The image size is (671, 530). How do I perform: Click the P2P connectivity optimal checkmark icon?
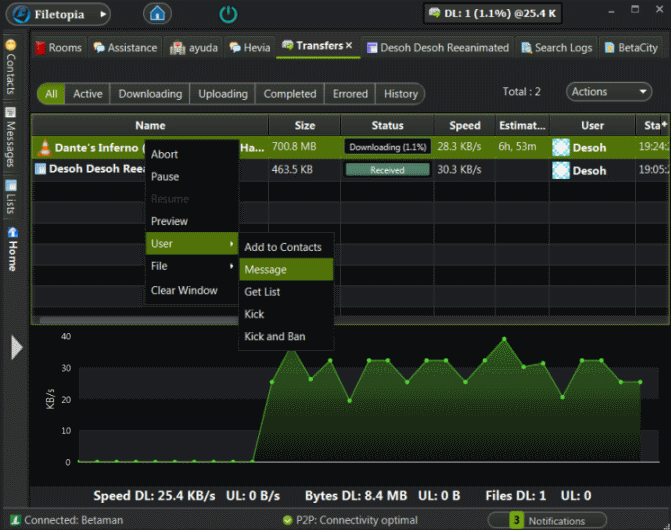point(288,520)
